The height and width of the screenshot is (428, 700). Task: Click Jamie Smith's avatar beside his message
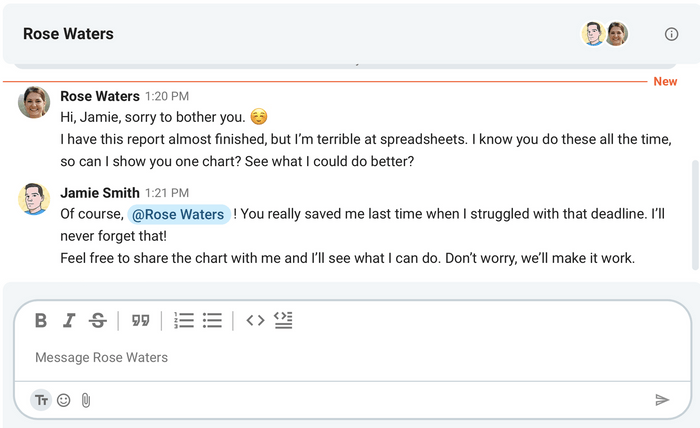(34, 199)
